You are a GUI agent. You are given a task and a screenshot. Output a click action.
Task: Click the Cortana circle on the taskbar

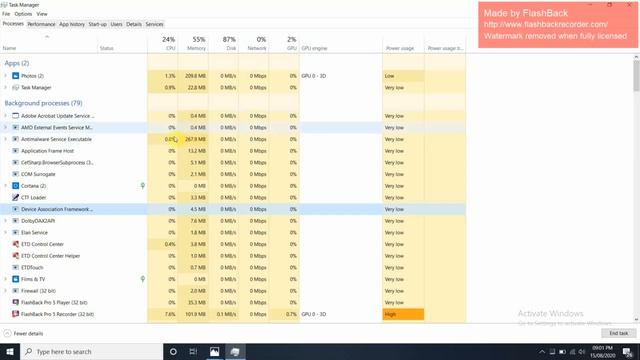pyautogui.click(x=173, y=351)
